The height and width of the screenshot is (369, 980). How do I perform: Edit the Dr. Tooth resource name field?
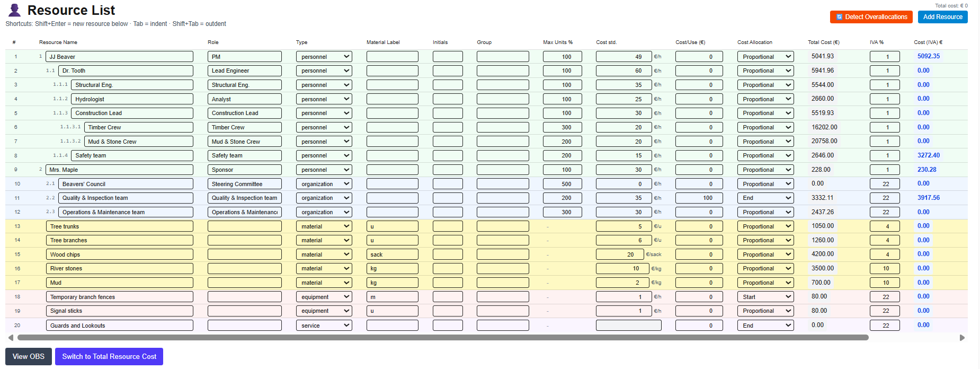click(x=126, y=71)
